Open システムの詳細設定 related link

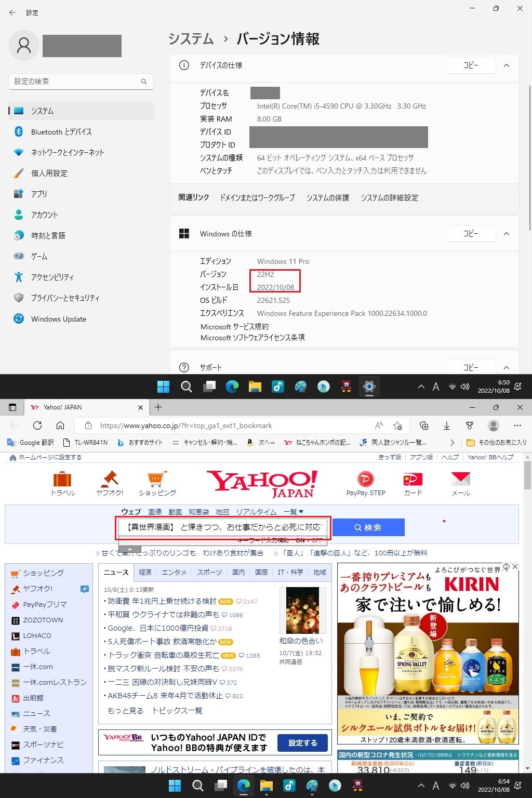pyautogui.click(x=390, y=198)
